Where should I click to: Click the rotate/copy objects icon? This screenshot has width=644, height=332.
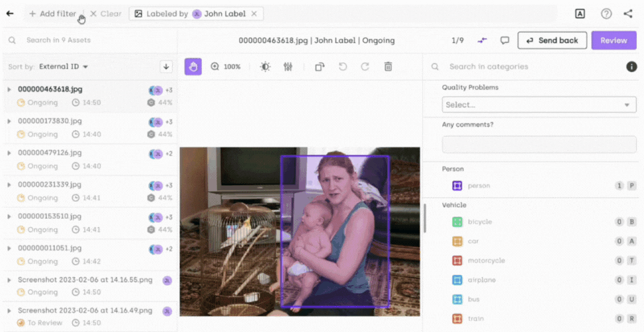tap(320, 67)
